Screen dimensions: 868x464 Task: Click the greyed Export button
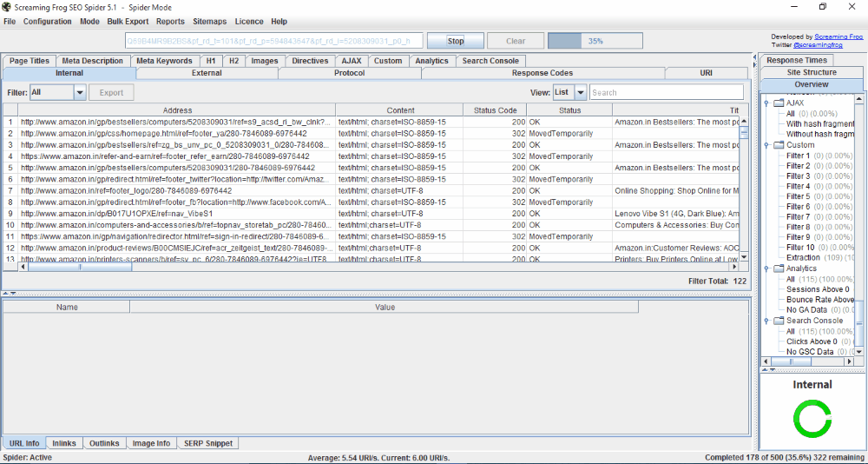point(111,93)
